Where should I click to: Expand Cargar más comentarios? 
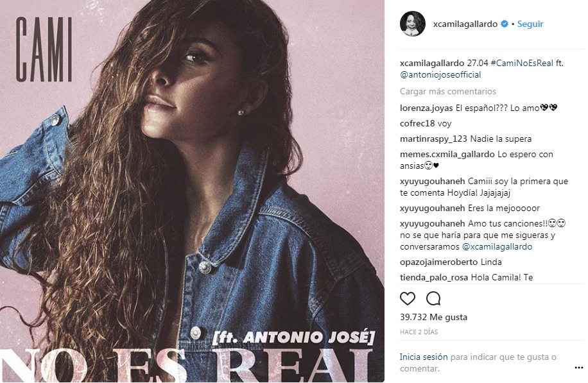448,92
